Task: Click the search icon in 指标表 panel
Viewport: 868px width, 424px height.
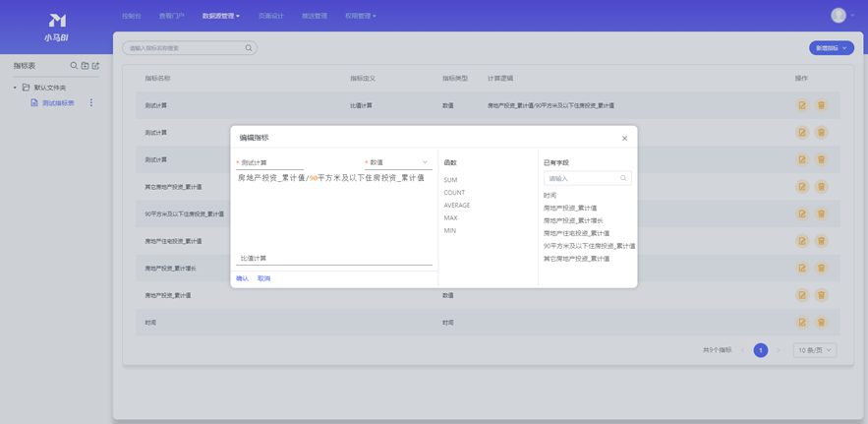Action: tap(74, 66)
